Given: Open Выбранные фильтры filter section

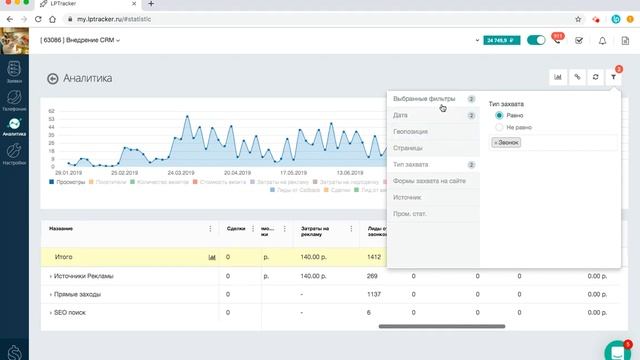Looking at the screenshot, I should (x=433, y=99).
